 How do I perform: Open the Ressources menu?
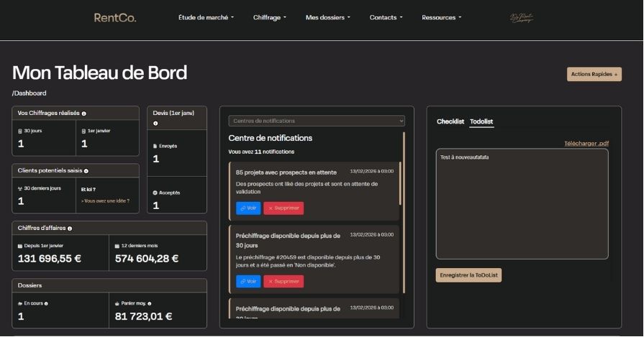tap(441, 17)
